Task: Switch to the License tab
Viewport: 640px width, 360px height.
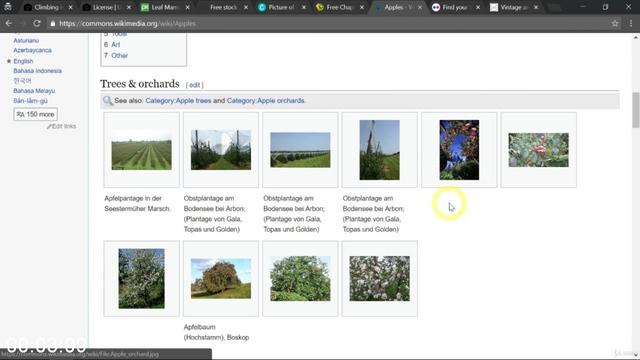Action: 106,7
